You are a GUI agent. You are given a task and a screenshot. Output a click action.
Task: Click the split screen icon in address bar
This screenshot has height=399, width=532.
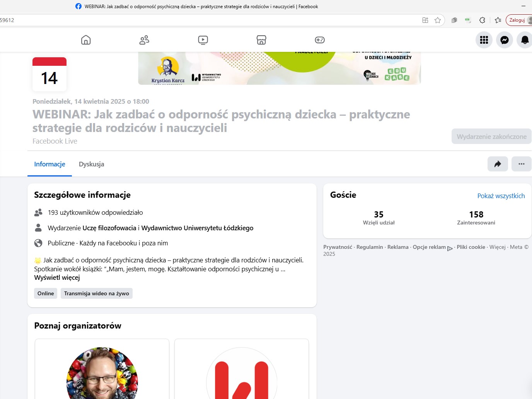(425, 20)
